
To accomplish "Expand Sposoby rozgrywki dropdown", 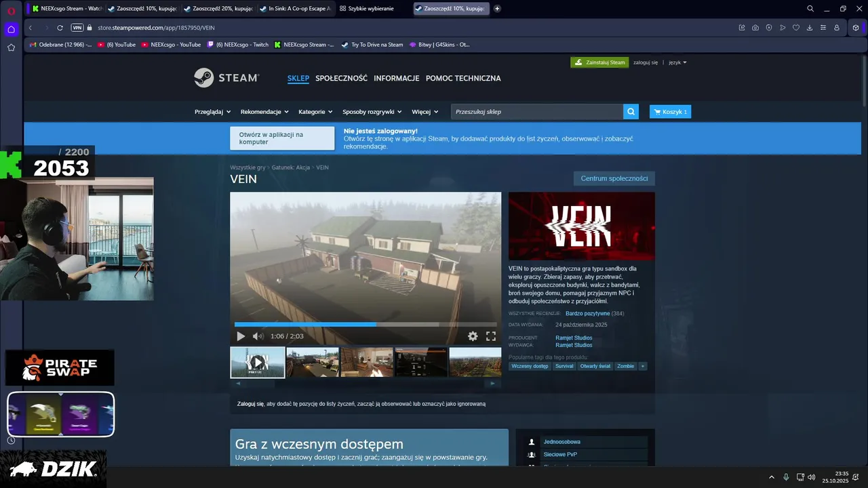I will pyautogui.click(x=372, y=112).
